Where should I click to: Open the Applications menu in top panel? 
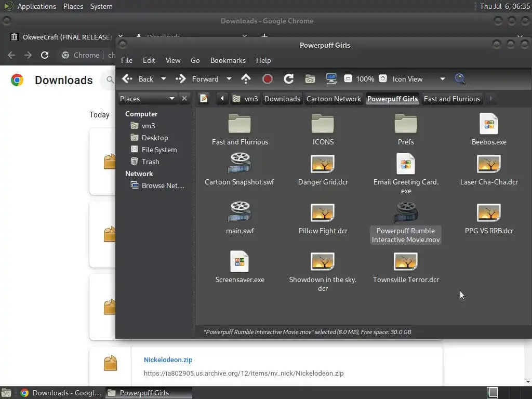37,6
